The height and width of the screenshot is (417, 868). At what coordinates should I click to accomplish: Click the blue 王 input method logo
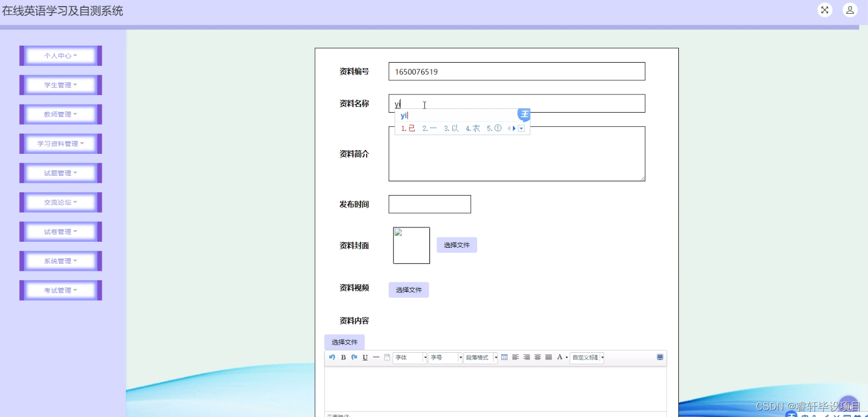(524, 114)
